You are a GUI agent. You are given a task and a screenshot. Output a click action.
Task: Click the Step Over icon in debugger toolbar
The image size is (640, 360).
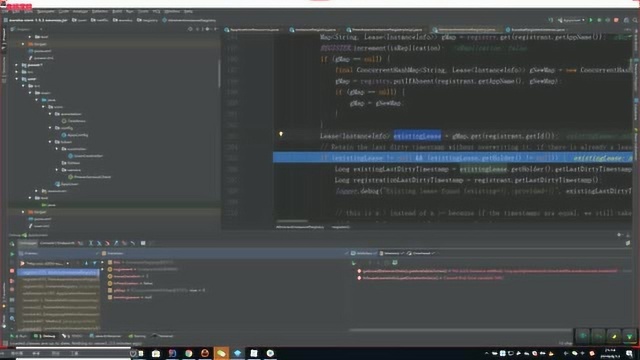(91, 243)
